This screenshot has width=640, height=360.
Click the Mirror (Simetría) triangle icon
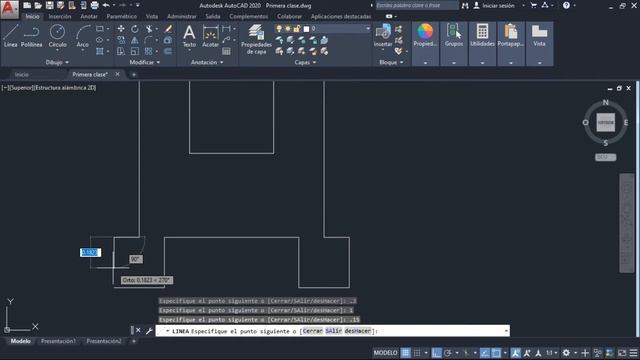coord(135,40)
